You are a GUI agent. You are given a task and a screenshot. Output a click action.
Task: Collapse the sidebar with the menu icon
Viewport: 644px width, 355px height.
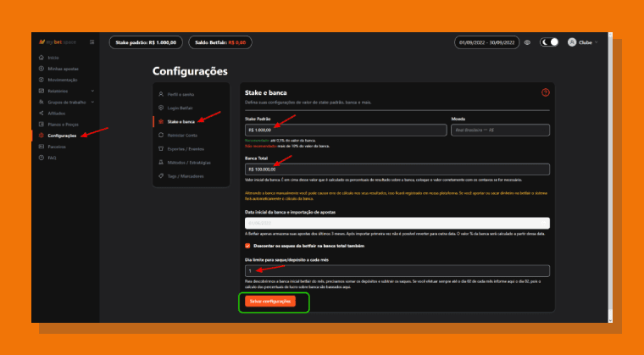click(x=92, y=42)
